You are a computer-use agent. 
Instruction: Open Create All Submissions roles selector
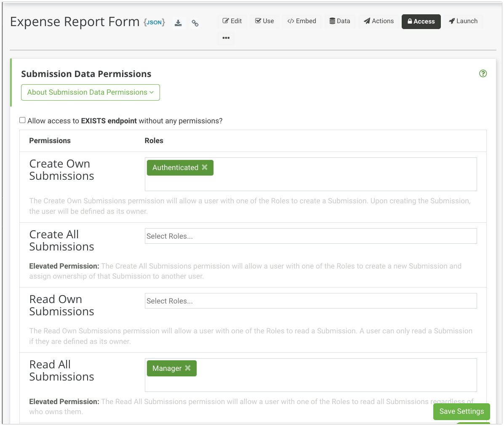(x=311, y=236)
